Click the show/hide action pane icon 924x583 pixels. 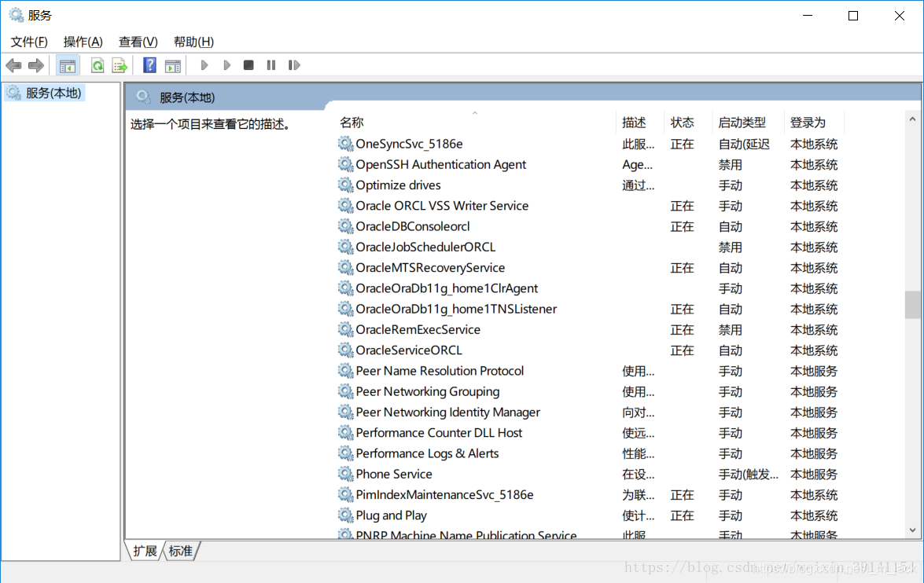click(173, 65)
